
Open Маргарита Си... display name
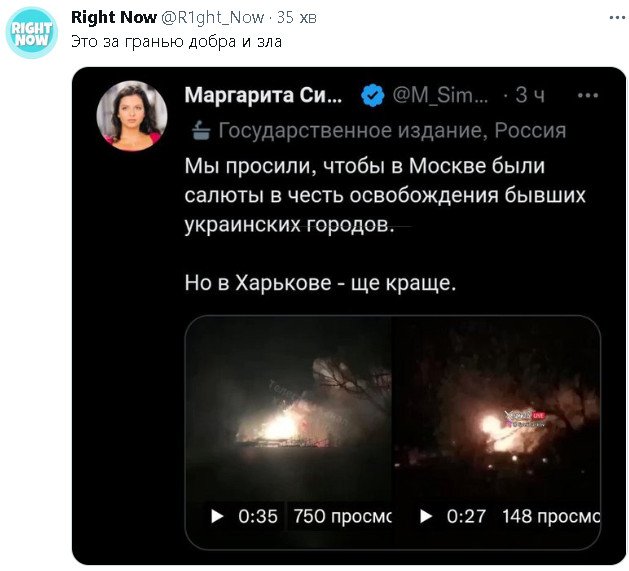point(264,95)
